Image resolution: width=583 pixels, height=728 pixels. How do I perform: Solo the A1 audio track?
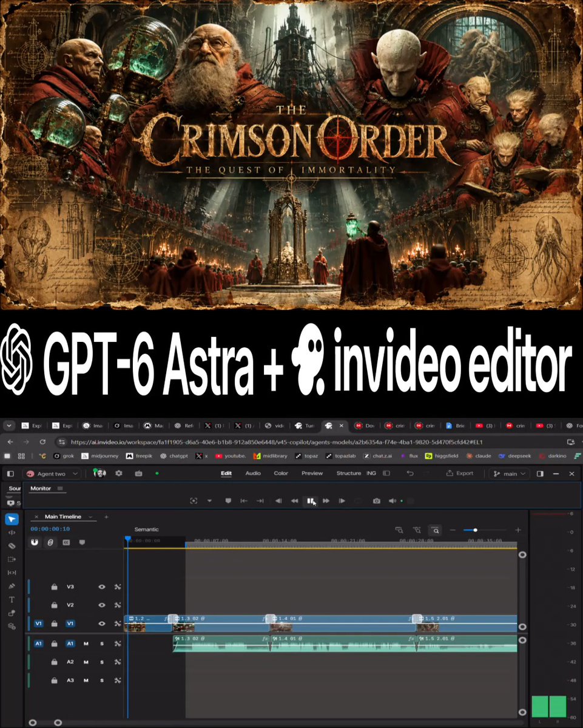coord(101,644)
